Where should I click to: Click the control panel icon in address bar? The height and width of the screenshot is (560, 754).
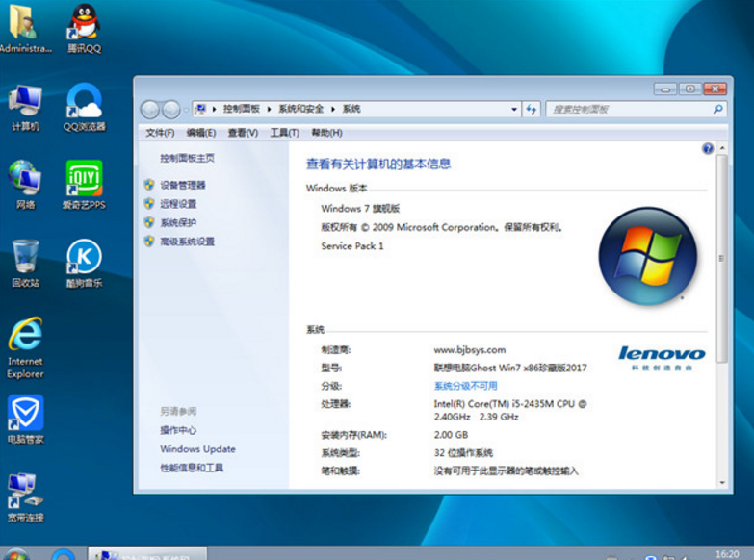pos(200,109)
